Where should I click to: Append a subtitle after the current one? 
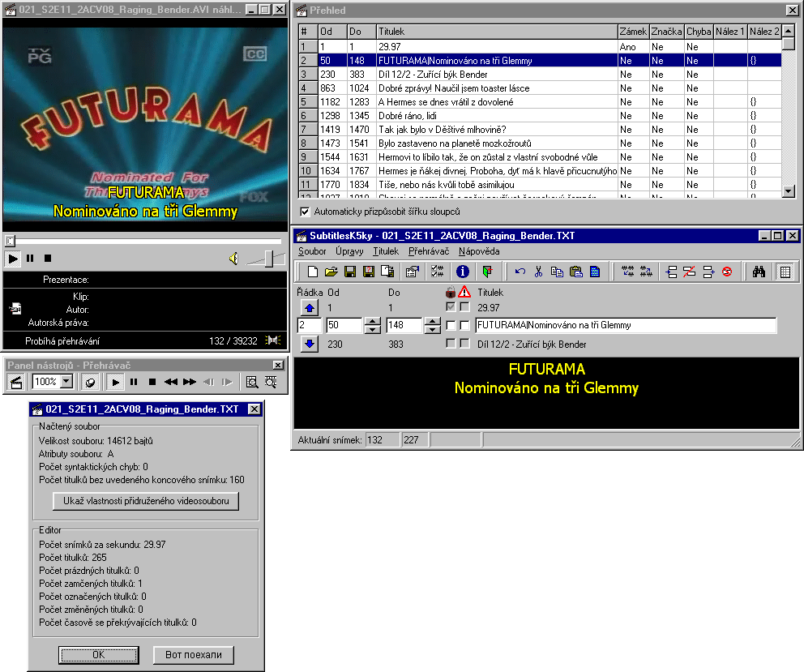(708, 272)
